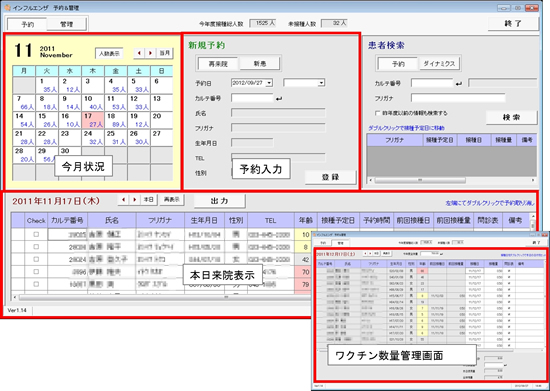Click the 問診表 column header
The image size is (550, 391).
(x=488, y=220)
